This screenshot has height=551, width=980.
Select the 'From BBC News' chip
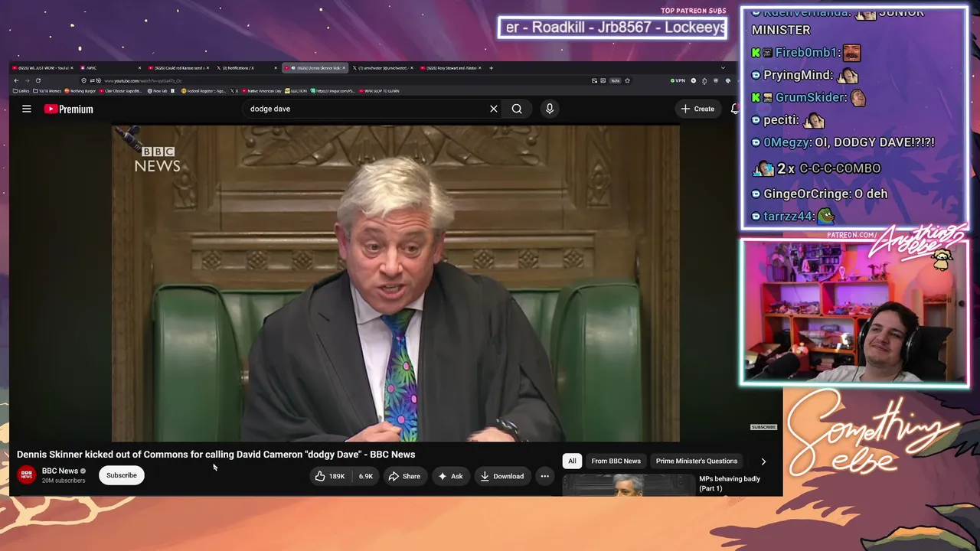(616, 461)
